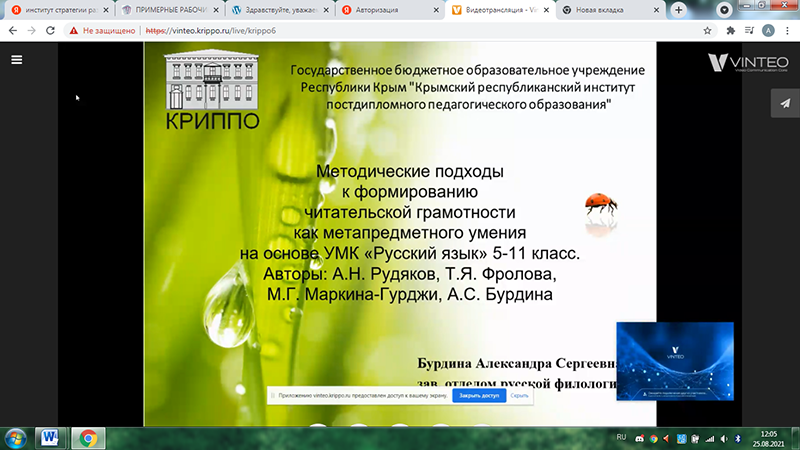Click the Not Secure warning icon
The width and height of the screenshot is (800, 450).
(x=74, y=31)
